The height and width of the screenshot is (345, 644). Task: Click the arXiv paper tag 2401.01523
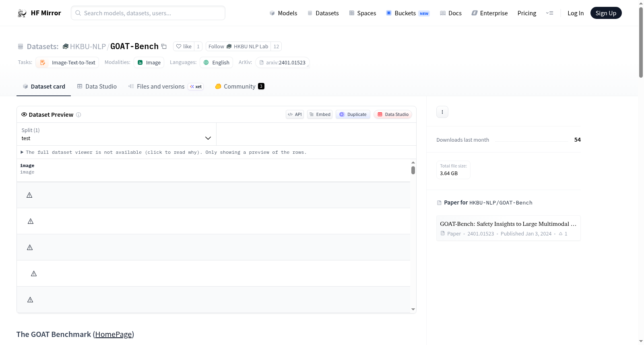[283, 62]
